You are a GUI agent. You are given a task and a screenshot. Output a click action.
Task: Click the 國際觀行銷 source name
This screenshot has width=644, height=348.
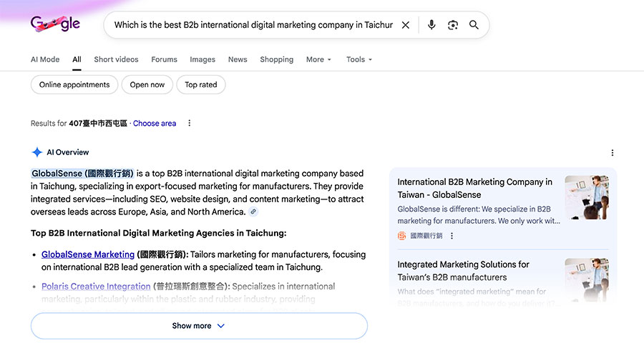pyautogui.click(x=426, y=236)
